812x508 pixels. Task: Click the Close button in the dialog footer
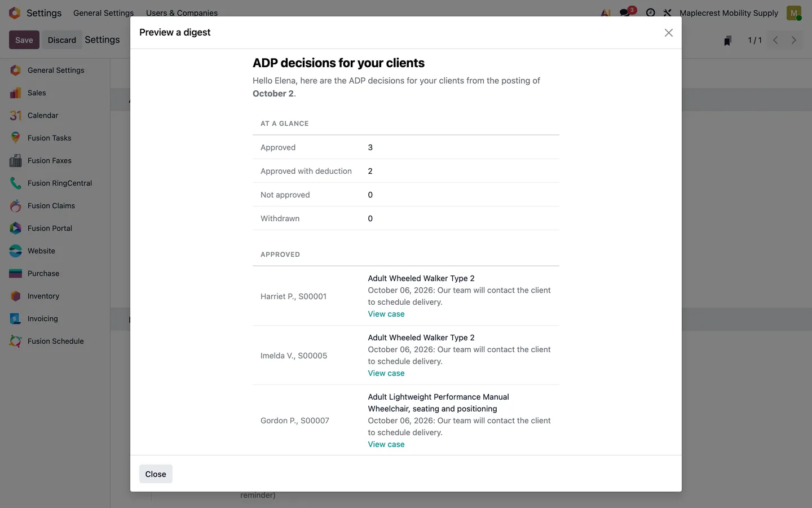click(156, 474)
